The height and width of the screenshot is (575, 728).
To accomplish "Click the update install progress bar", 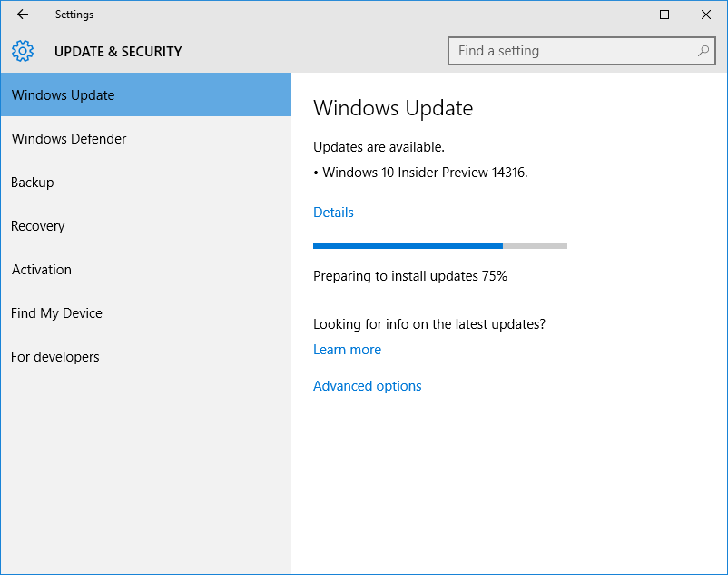I will tap(439, 246).
